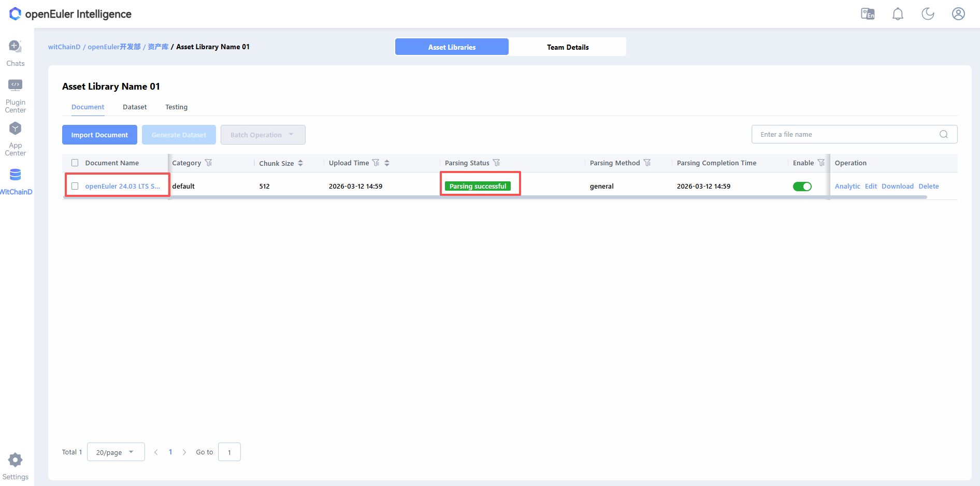Go to next page arrow
980x486 pixels.
(184, 452)
